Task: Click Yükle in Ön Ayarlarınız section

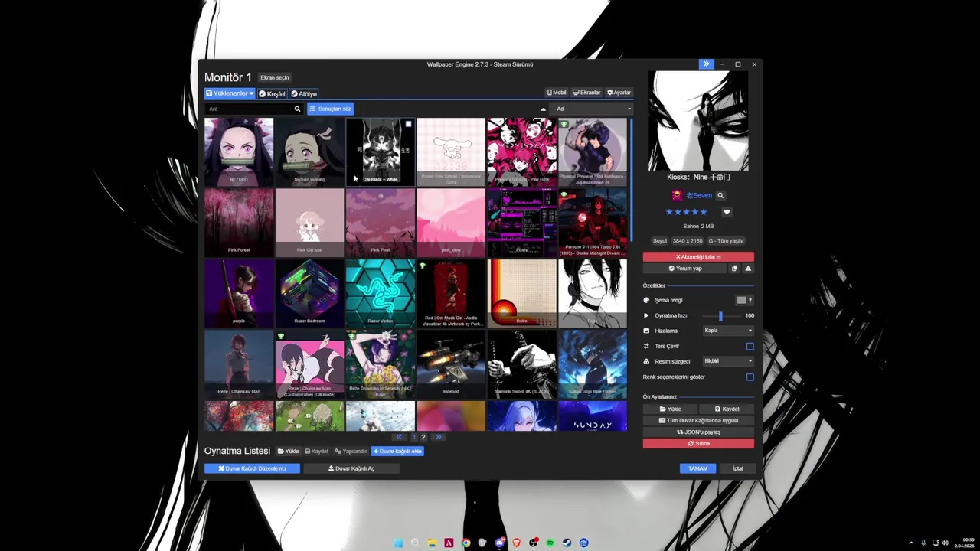Action: click(x=670, y=409)
